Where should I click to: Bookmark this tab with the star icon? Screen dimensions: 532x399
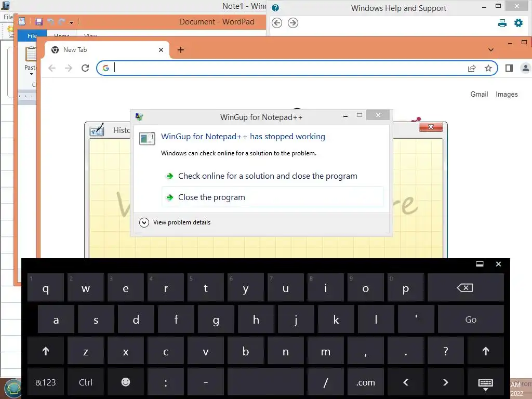coord(488,68)
